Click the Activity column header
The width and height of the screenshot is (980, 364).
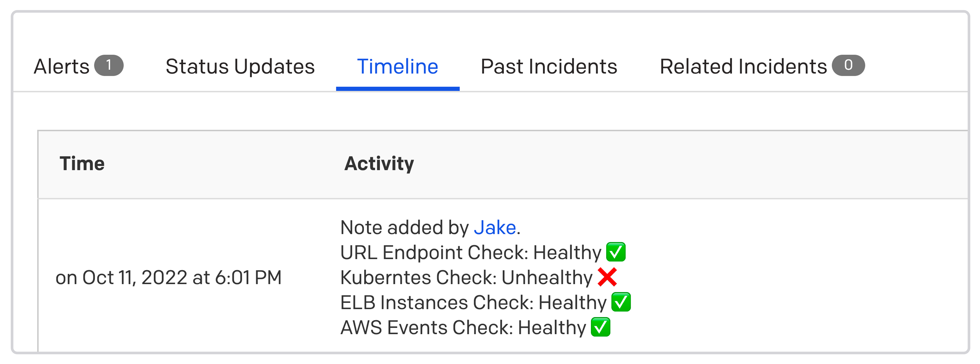[x=379, y=164]
